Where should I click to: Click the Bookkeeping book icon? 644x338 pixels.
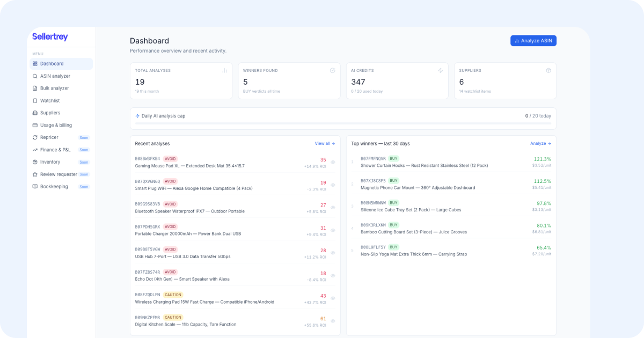pyautogui.click(x=35, y=187)
